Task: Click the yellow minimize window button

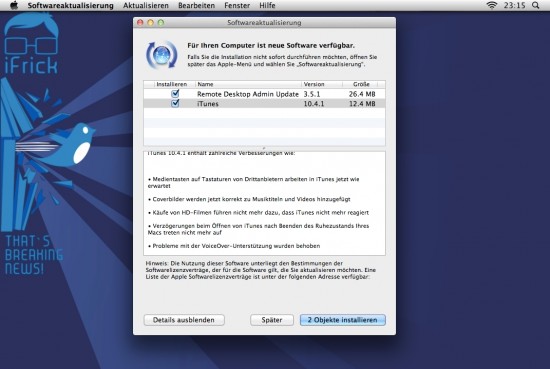Action: 150,22
